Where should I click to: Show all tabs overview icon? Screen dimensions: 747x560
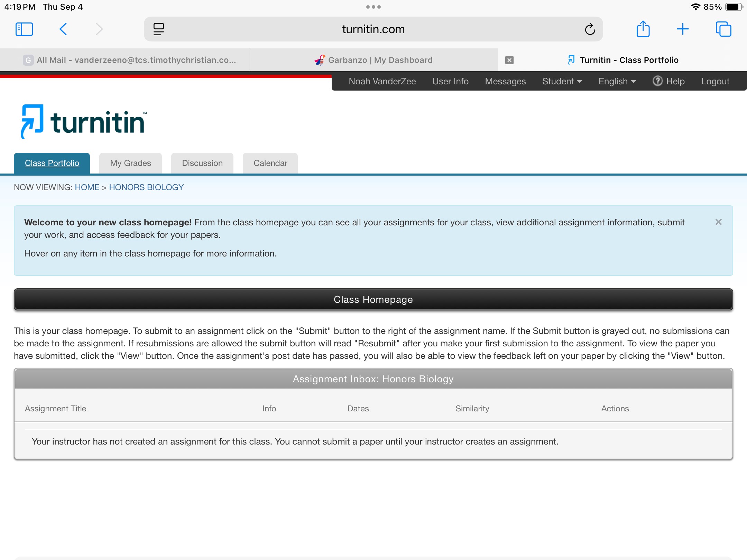pyautogui.click(x=723, y=29)
